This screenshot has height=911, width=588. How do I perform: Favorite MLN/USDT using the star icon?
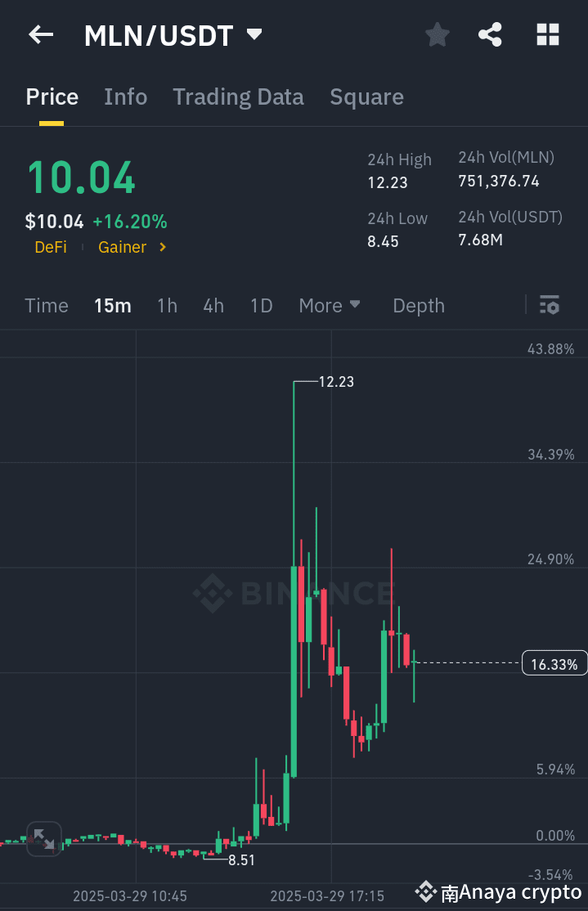pos(437,34)
